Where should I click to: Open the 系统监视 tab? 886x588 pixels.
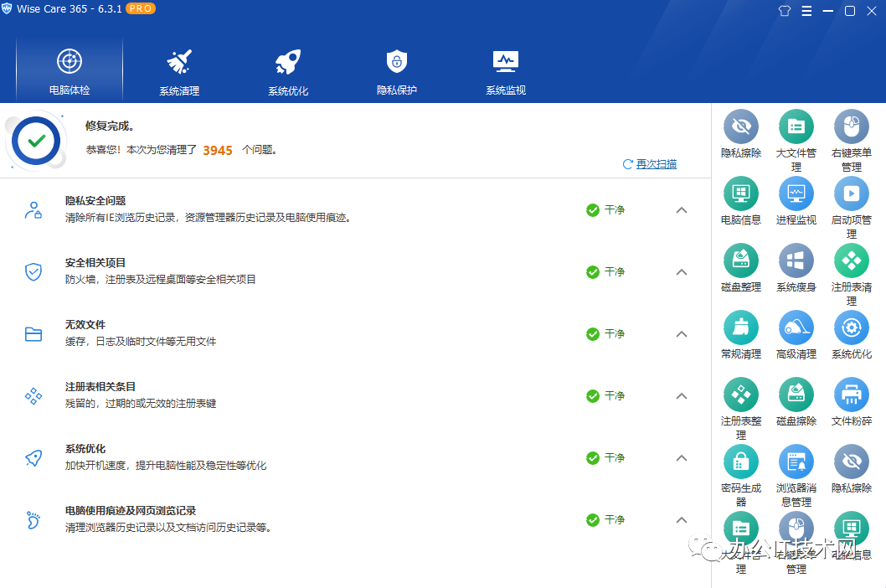[506, 70]
